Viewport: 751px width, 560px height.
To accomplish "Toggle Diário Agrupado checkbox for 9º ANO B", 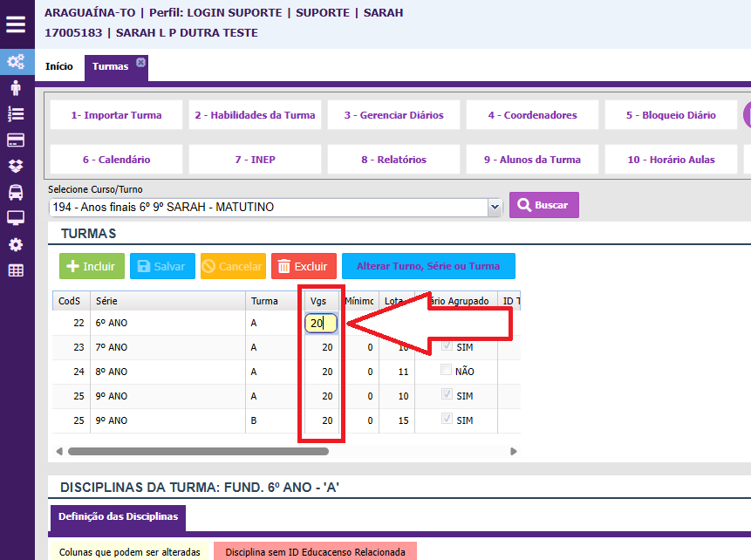I will (x=447, y=420).
